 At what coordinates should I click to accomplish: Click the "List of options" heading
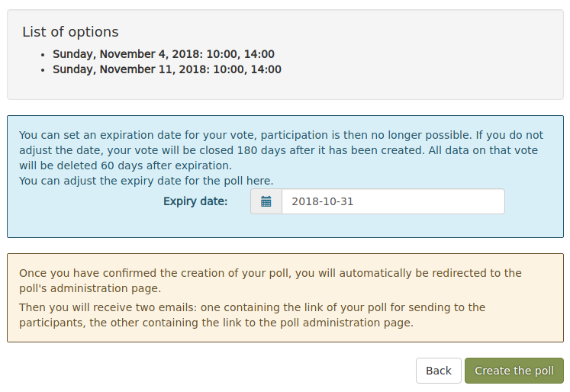coord(70,32)
